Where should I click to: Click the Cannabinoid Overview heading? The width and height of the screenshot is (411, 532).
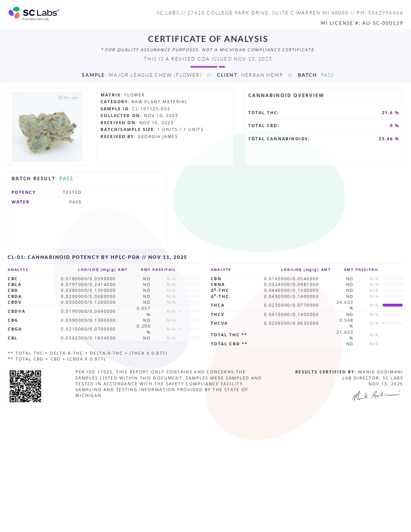pos(286,95)
